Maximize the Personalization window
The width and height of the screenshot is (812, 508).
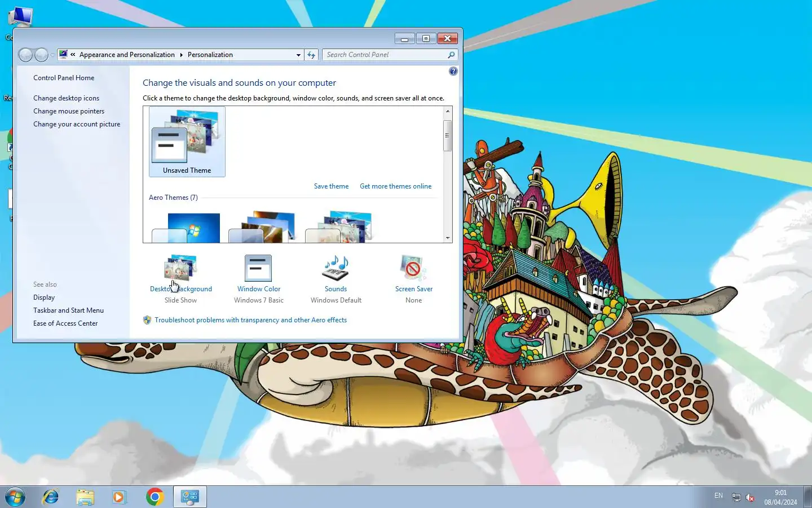tap(426, 38)
